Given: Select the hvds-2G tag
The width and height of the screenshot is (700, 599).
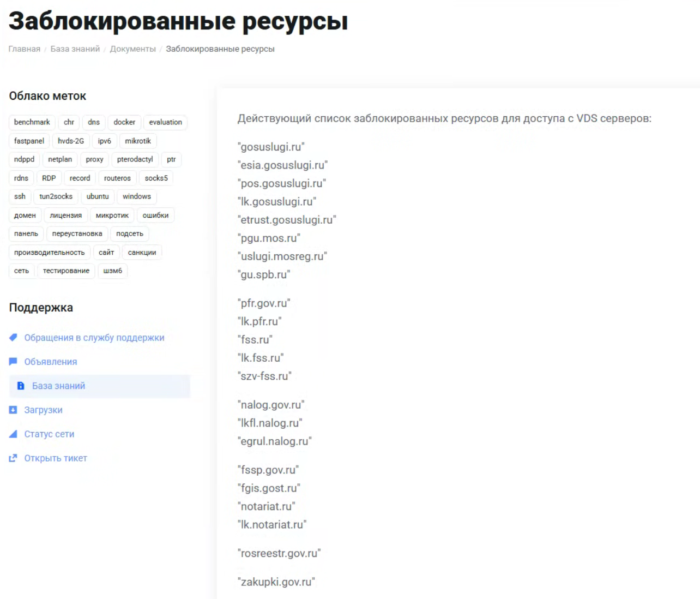Looking at the screenshot, I should click(71, 141).
